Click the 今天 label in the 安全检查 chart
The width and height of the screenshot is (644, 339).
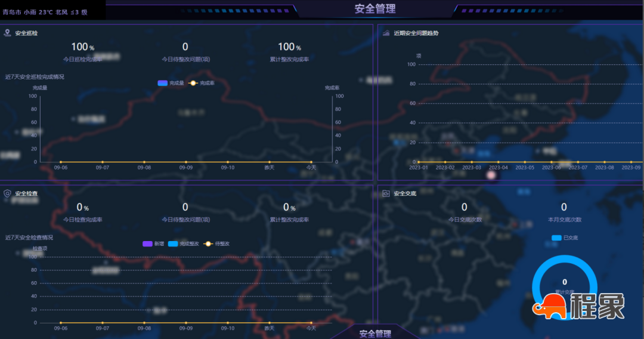pos(311,328)
